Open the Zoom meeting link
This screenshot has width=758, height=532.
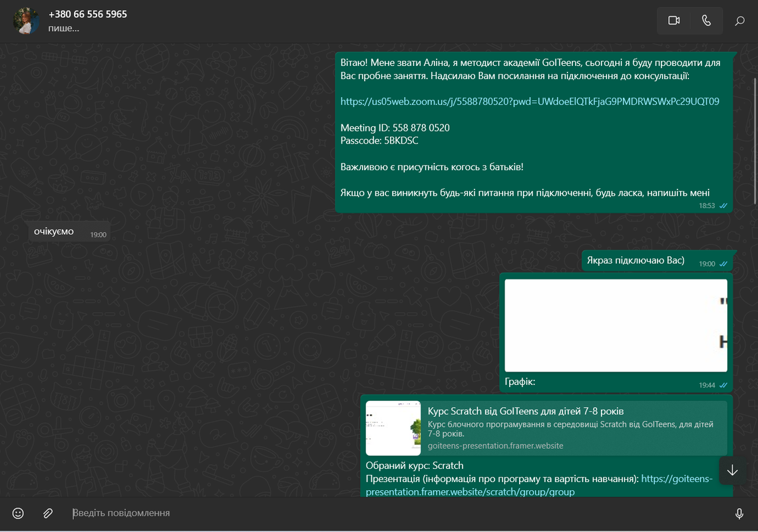click(x=530, y=102)
